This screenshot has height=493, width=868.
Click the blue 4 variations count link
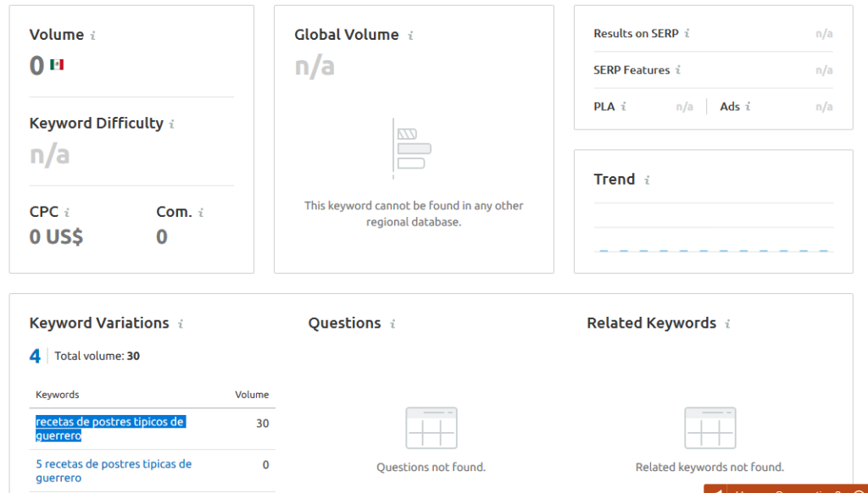coord(35,356)
